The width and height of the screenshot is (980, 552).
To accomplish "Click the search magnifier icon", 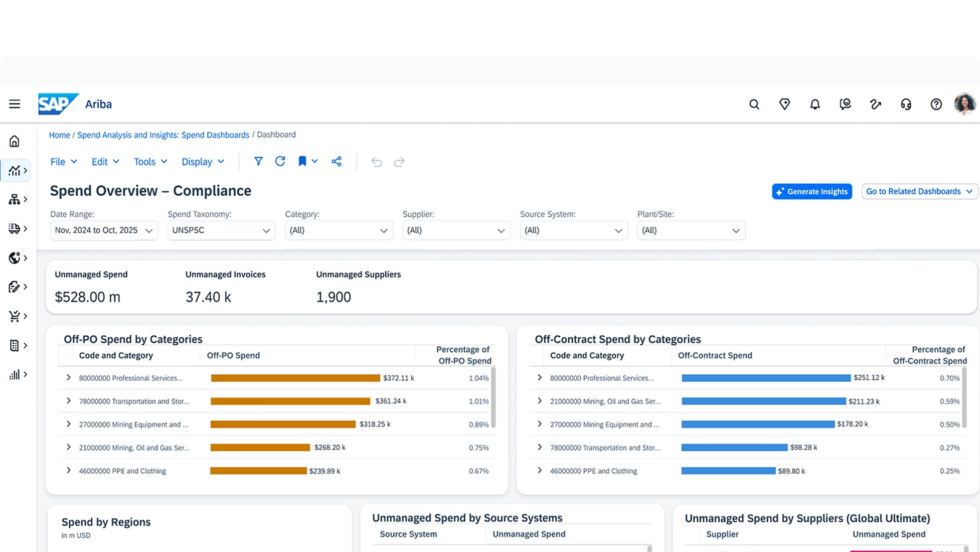I will [x=754, y=104].
